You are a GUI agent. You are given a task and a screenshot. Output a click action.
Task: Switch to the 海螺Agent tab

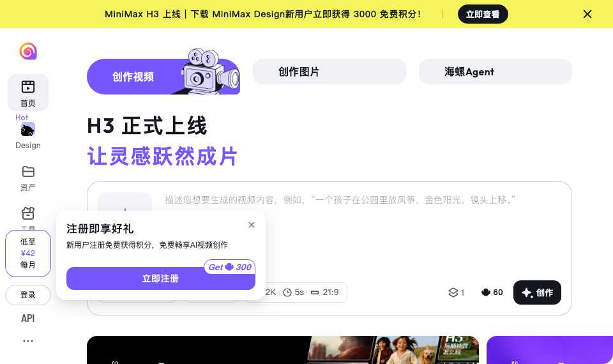496,72
